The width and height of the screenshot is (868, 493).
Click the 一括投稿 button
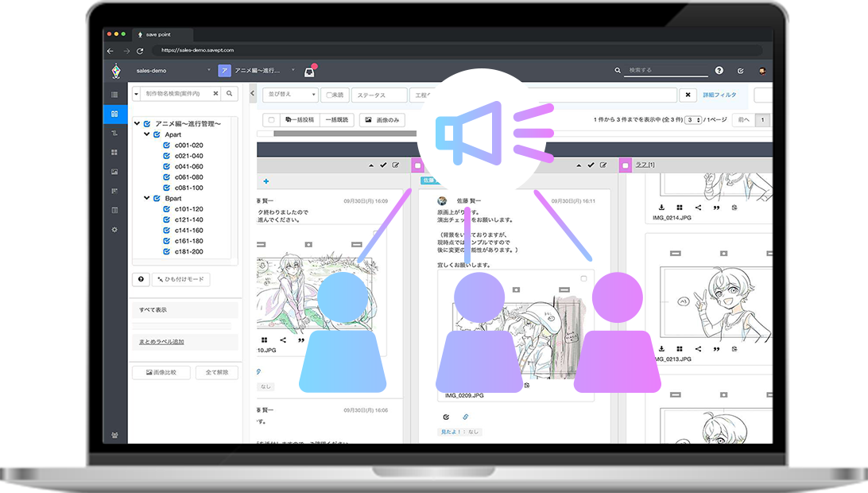click(300, 119)
